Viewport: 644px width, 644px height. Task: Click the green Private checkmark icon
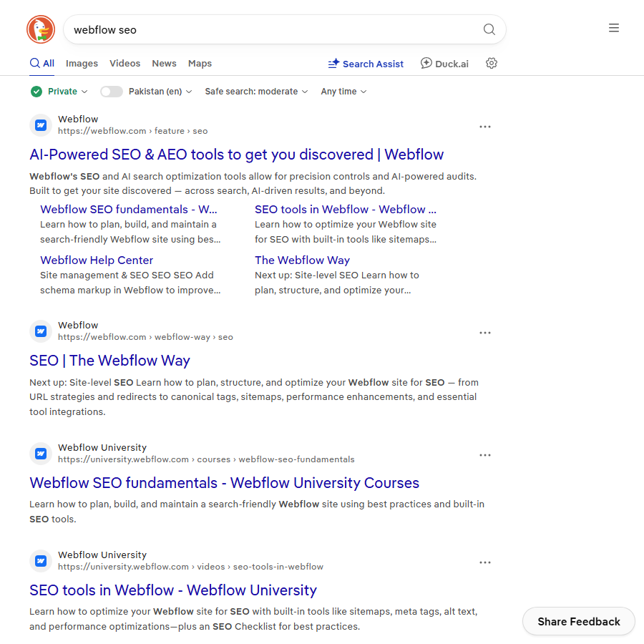click(36, 91)
